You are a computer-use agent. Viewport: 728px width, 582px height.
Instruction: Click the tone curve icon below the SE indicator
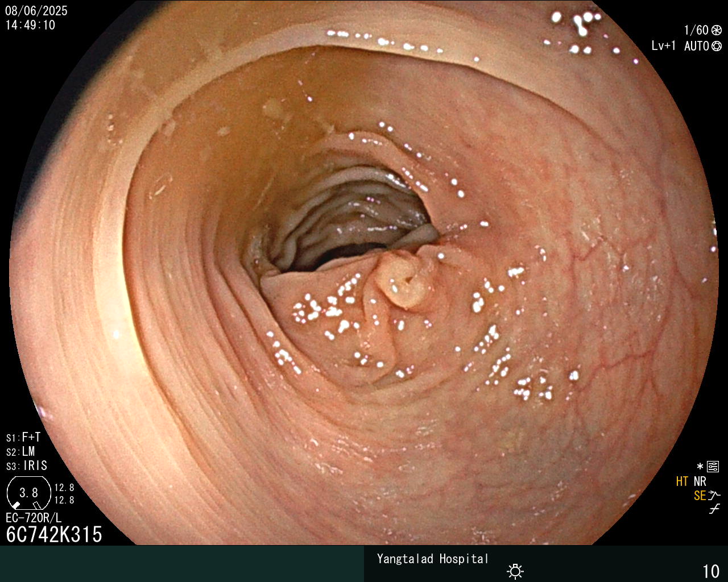(x=714, y=509)
